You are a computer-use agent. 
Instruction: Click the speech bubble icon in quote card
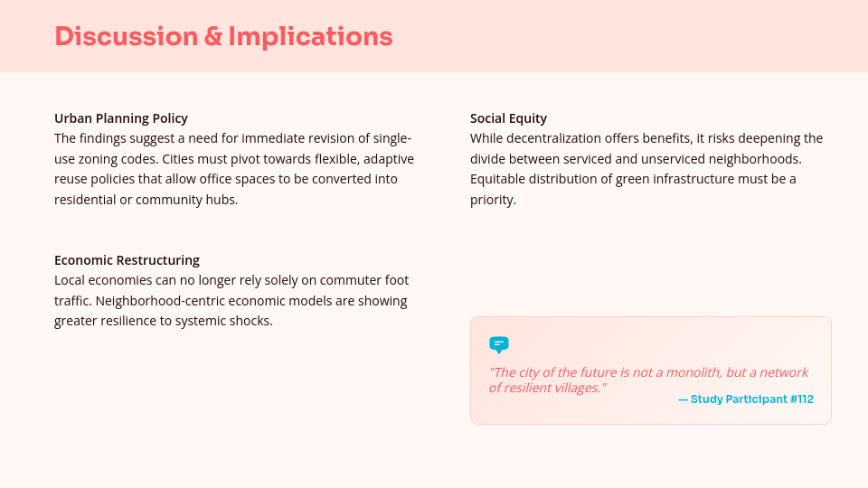[498, 344]
